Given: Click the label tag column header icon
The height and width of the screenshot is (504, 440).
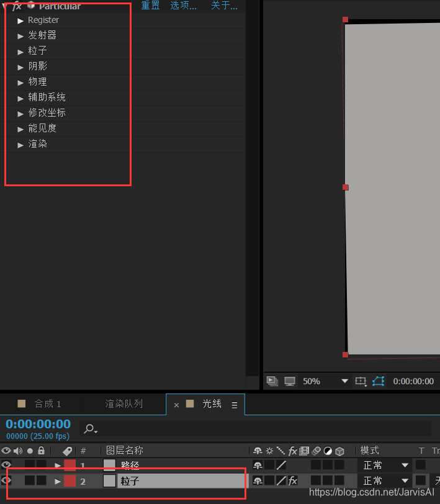Looking at the screenshot, I should 67,451.
